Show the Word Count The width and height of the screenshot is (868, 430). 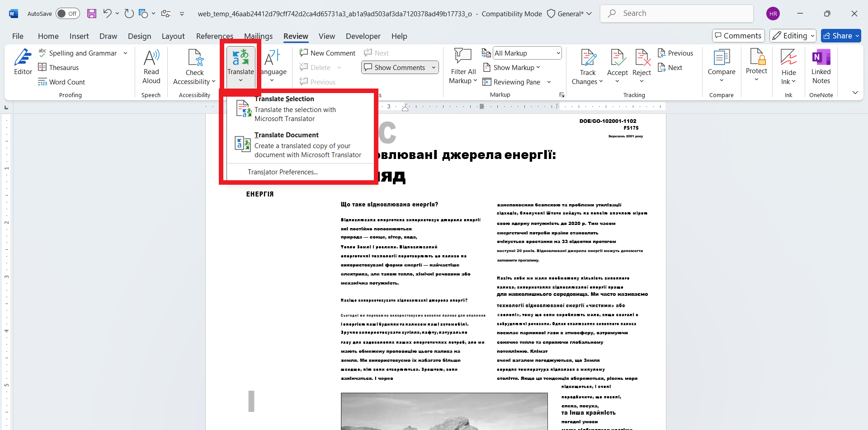[61, 82]
